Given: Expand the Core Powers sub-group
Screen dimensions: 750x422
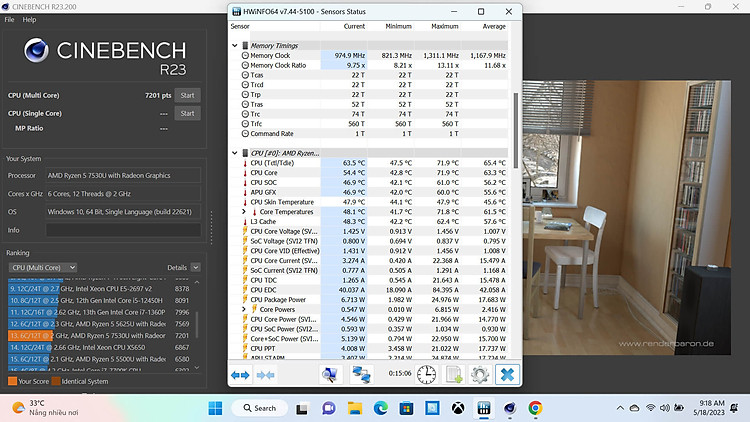Looking at the screenshot, I should coord(244,309).
